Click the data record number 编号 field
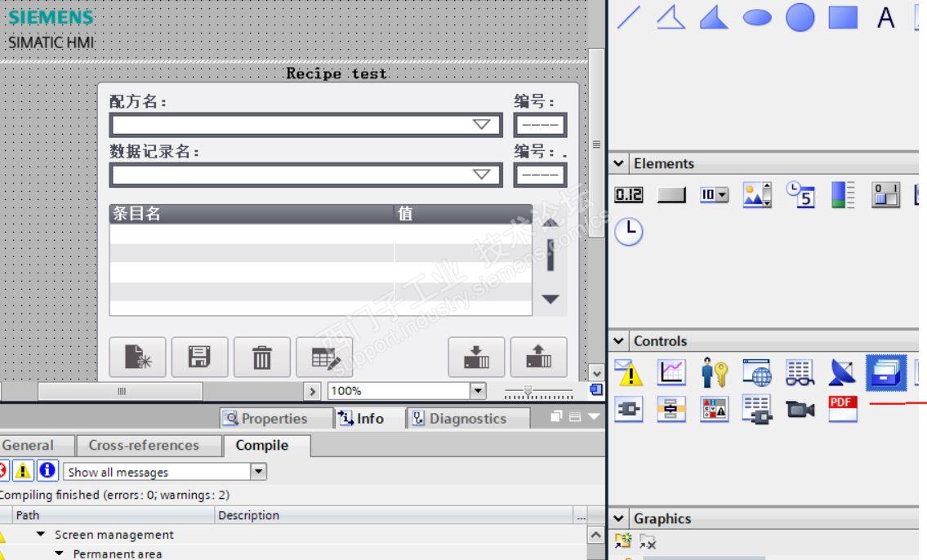The image size is (927, 560). (540, 175)
